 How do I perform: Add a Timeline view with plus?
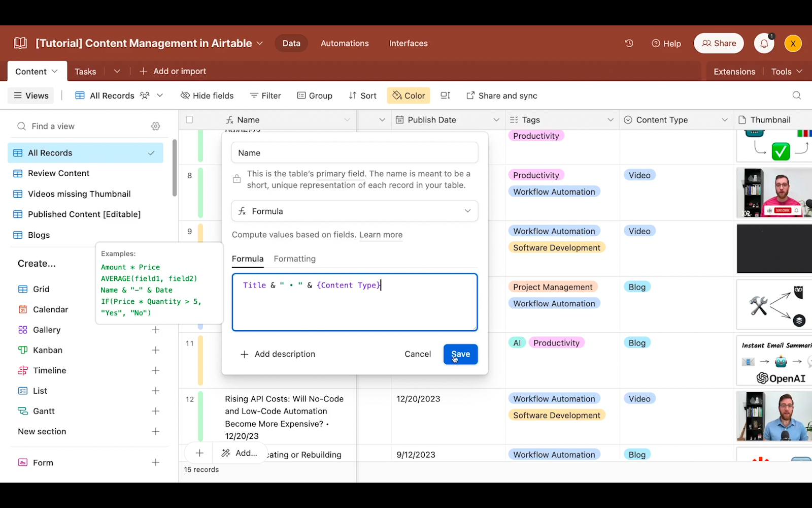tap(156, 370)
